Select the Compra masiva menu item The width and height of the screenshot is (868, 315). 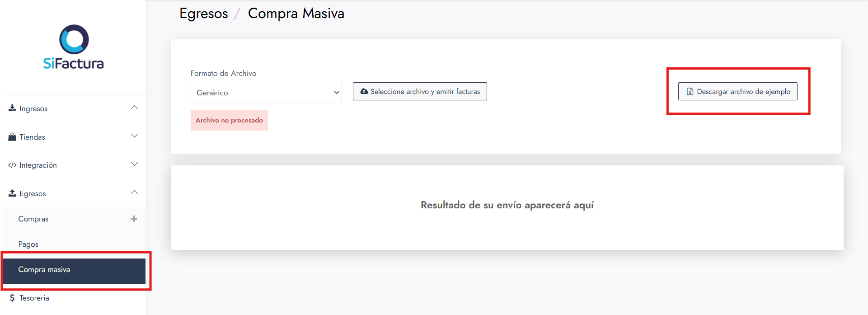44,270
